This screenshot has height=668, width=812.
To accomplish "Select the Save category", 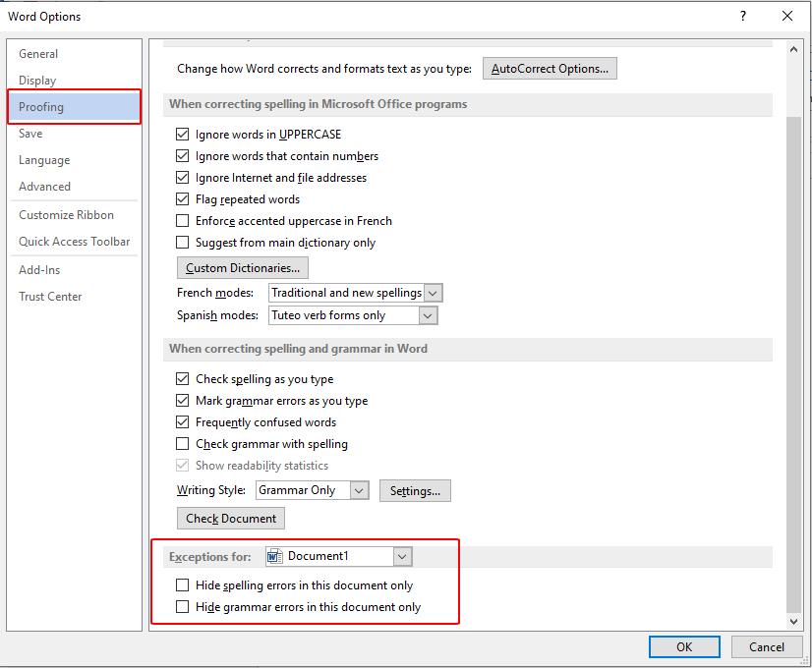I will click(x=74, y=134).
